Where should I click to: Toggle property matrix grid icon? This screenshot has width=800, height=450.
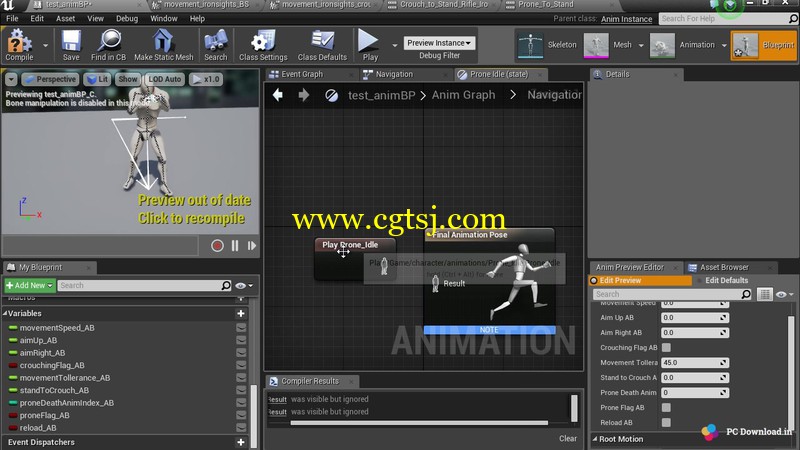pos(764,294)
